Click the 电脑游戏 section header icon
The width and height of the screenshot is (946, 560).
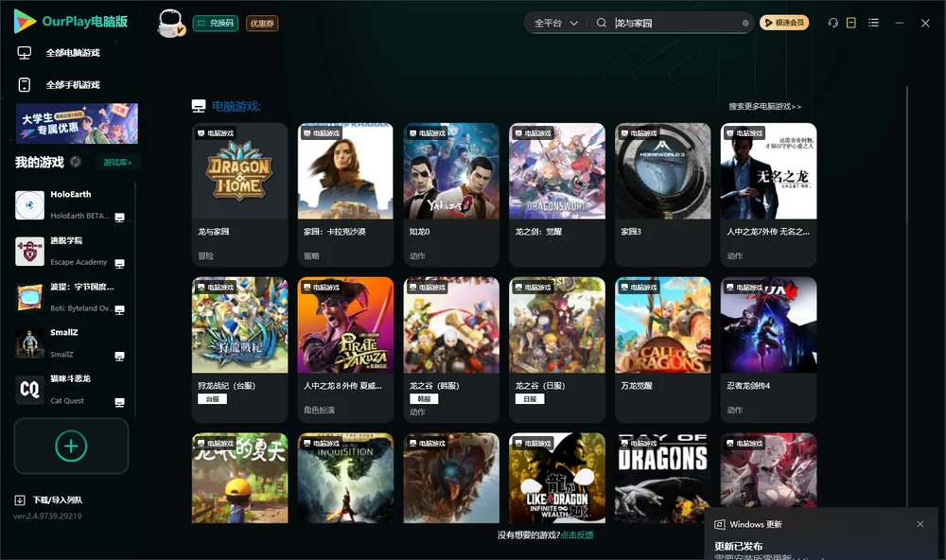[199, 106]
